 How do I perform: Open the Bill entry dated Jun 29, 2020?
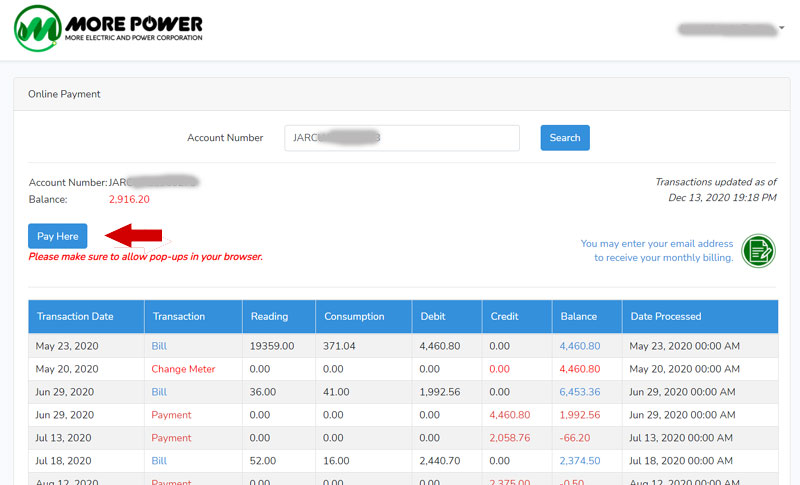tap(160, 392)
